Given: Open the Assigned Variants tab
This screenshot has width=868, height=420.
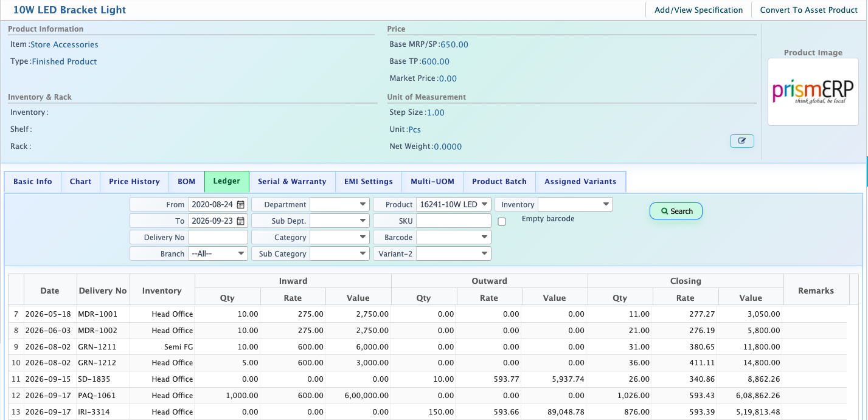Looking at the screenshot, I should pos(580,182).
